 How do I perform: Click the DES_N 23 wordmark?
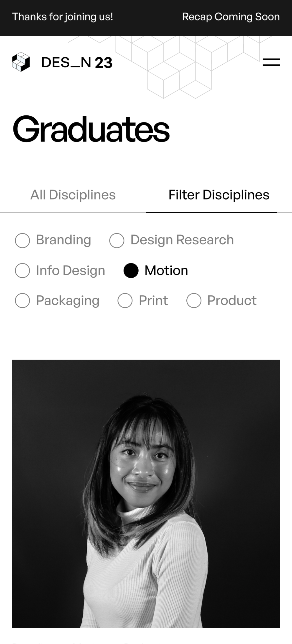pyautogui.click(x=77, y=62)
